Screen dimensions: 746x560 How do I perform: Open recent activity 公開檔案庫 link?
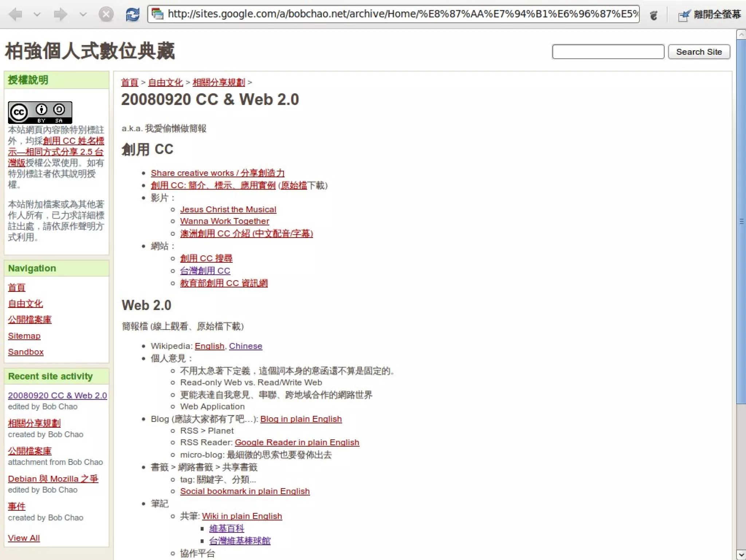click(x=30, y=451)
